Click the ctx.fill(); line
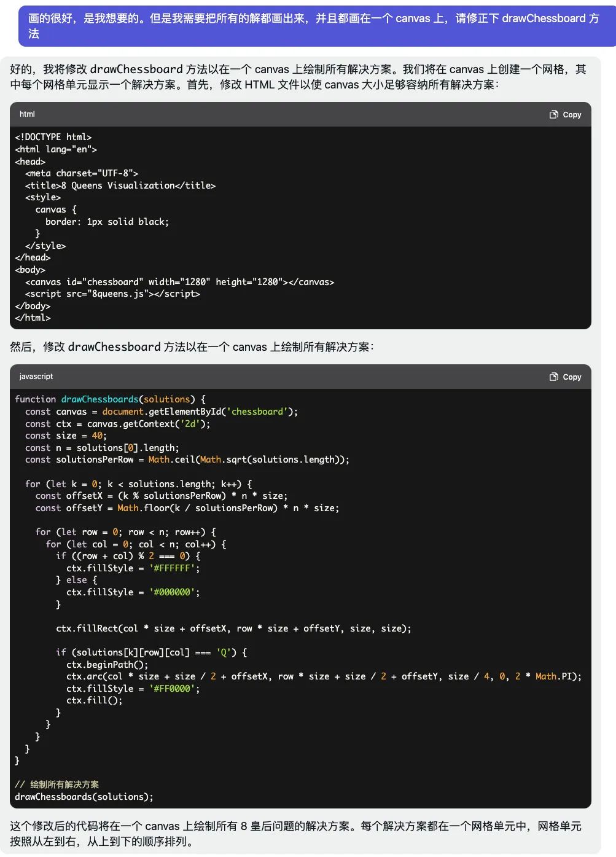Viewport: 616px width, 857px height. [x=95, y=700]
